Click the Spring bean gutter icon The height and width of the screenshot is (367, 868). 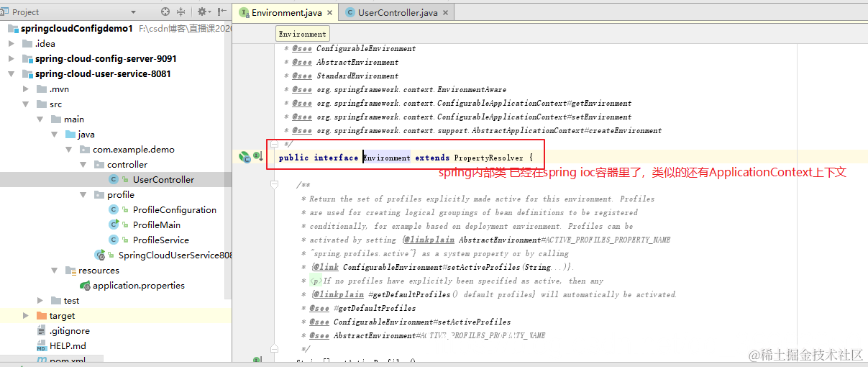pyautogui.click(x=245, y=156)
